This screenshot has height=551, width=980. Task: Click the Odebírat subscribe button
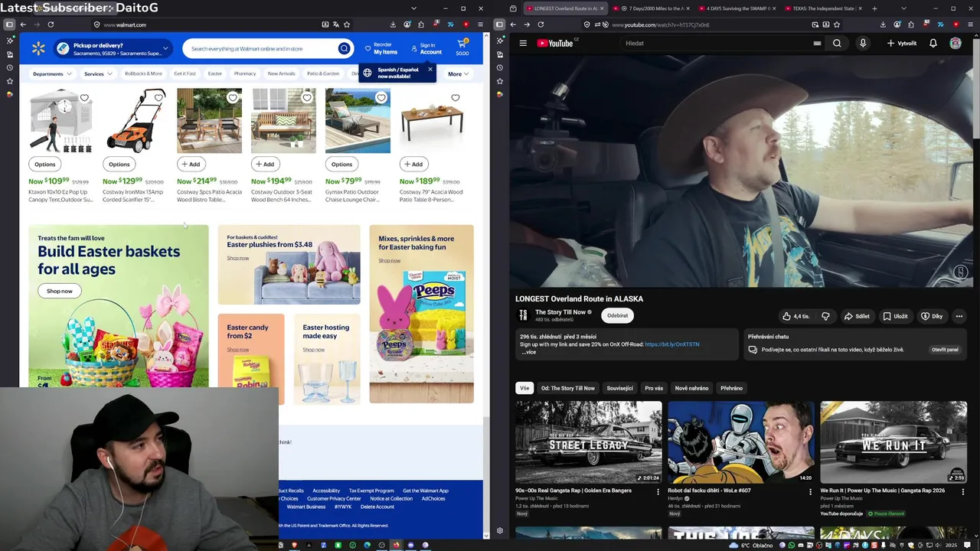pos(617,315)
